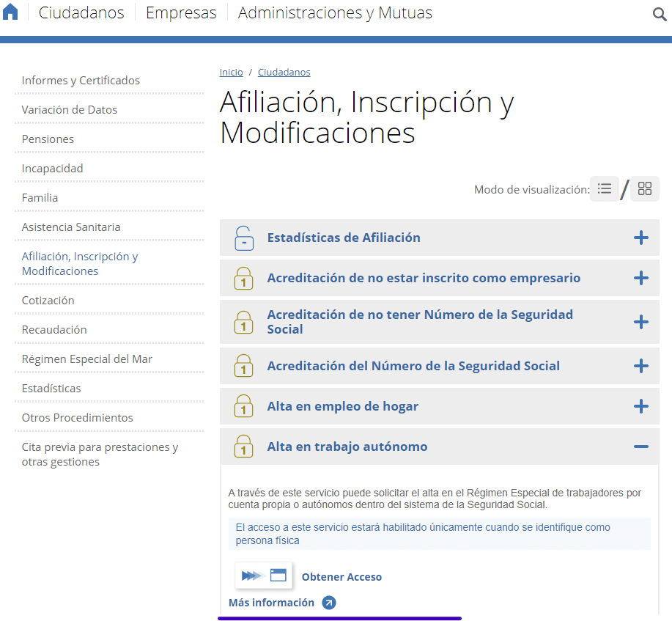
Task: Expand Alta en empleo de hogar plus sign
Action: pos(640,406)
